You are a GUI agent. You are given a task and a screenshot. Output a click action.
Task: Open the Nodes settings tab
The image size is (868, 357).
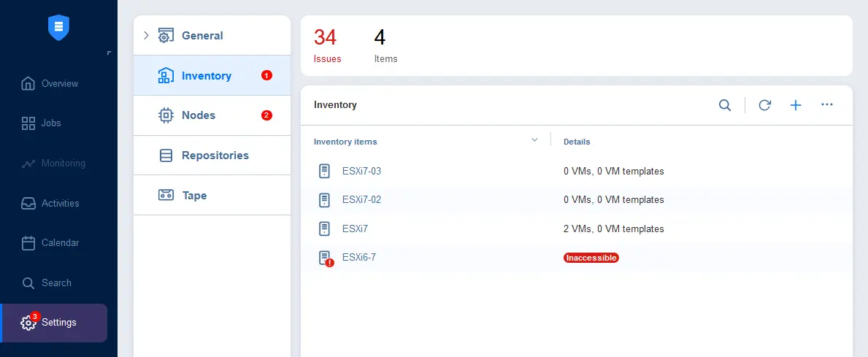point(212,115)
